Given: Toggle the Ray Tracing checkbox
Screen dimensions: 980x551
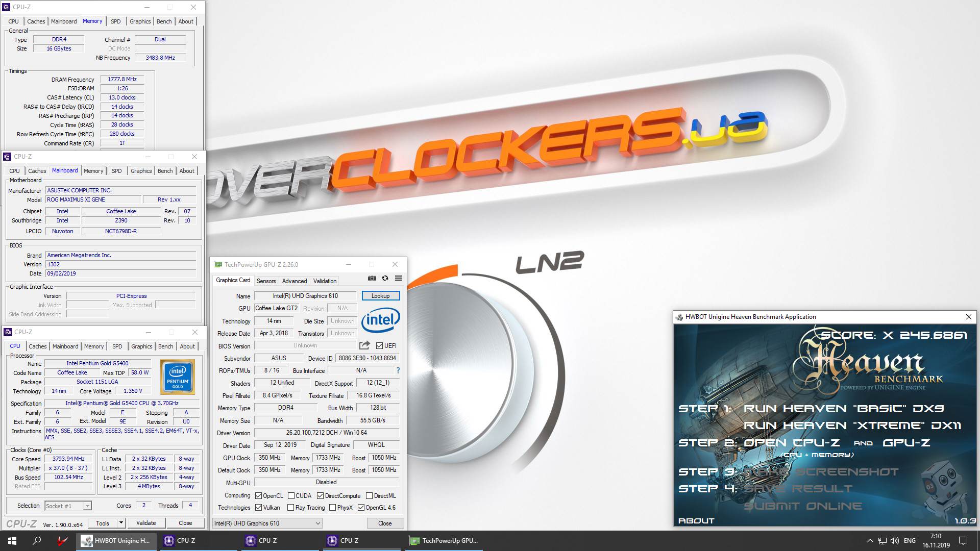Looking at the screenshot, I should click(x=290, y=508).
